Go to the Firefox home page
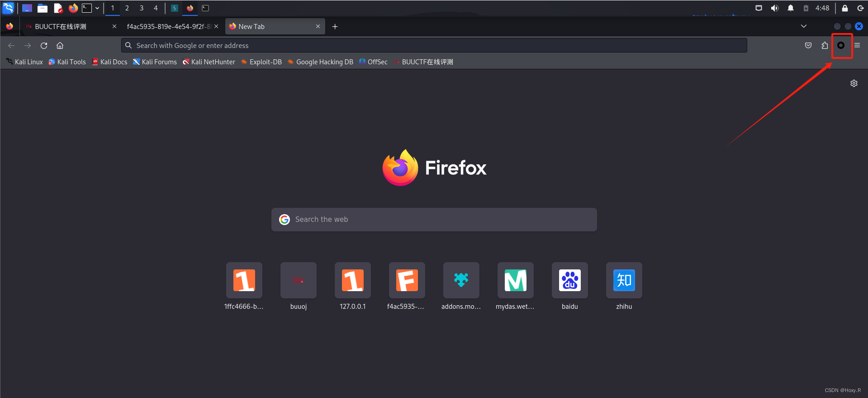The height and width of the screenshot is (398, 868). [x=60, y=46]
